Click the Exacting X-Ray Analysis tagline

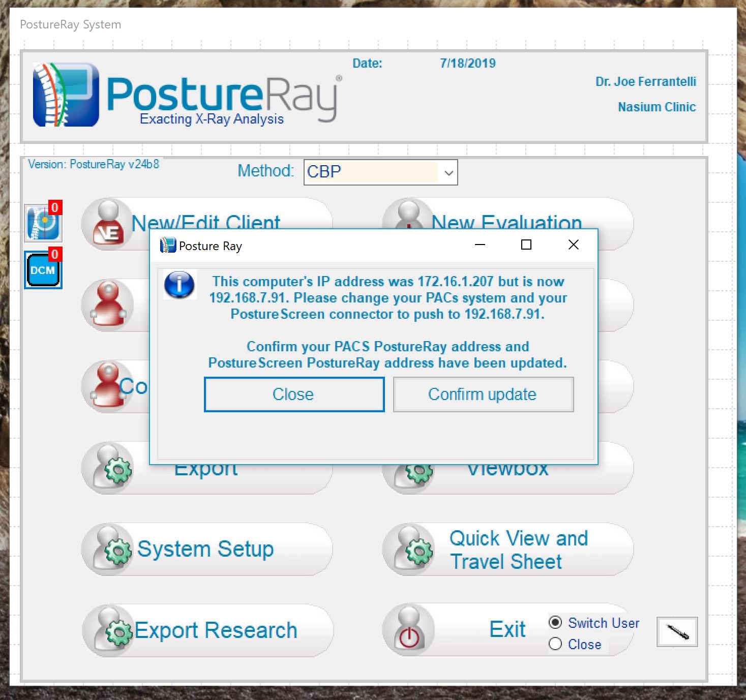tap(212, 119)
